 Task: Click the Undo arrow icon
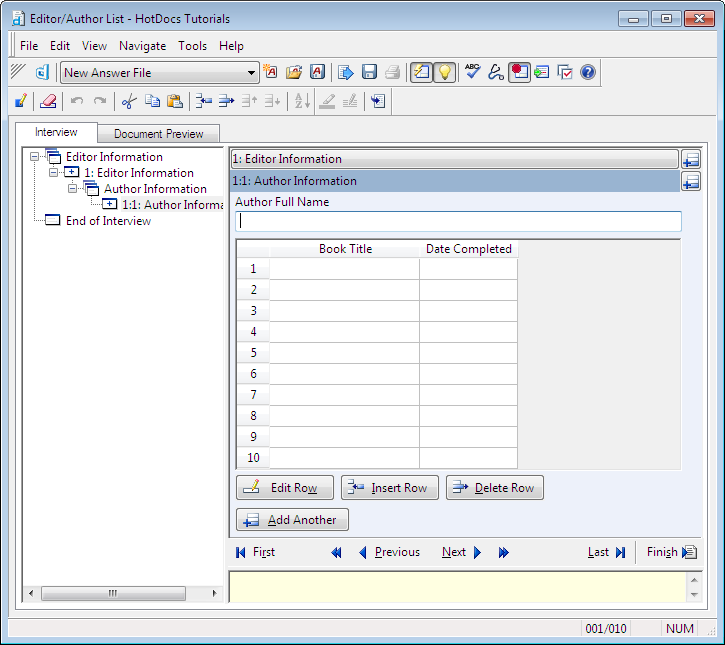(x=77, y=101)
